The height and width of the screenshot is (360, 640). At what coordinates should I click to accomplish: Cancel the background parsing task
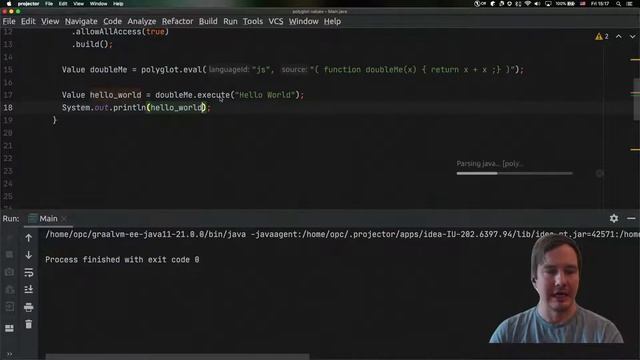(x=600, y=173)
